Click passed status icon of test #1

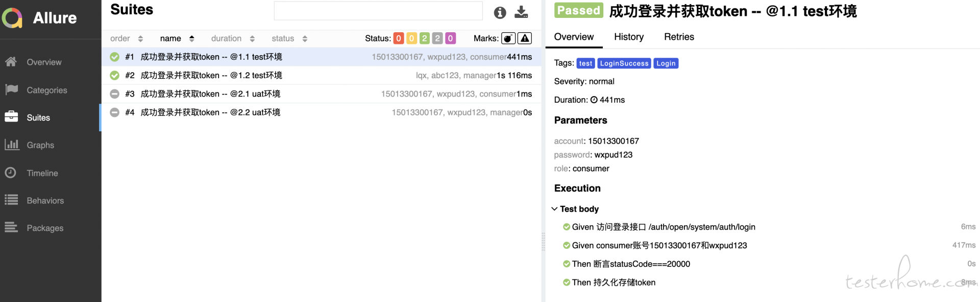click(115, 57)
